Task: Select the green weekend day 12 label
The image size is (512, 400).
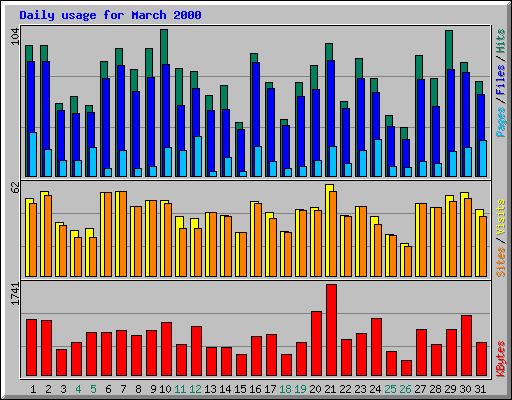Action: (x=195, y=389)
